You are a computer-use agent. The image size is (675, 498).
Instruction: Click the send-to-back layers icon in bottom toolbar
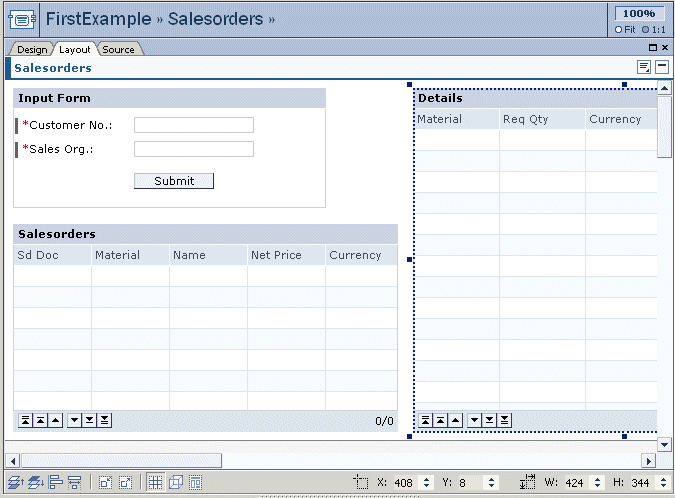tap(36, 483)
